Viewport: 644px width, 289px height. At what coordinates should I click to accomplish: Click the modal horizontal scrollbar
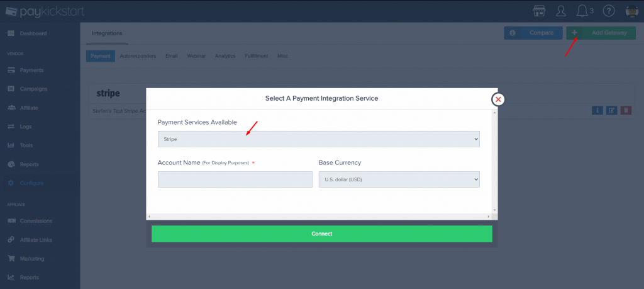coord(318,217)
